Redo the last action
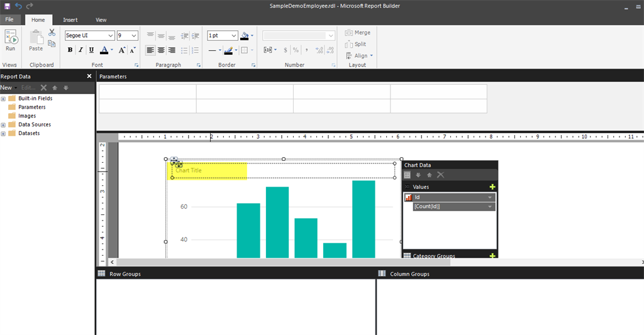The image size is (644, 335). (x=30, y=6)
